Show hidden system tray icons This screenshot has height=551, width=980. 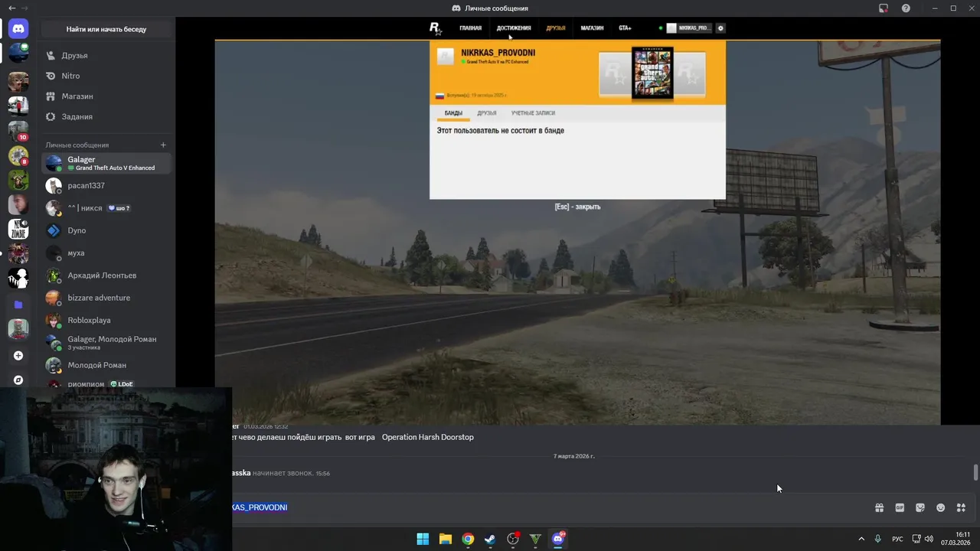861,539
